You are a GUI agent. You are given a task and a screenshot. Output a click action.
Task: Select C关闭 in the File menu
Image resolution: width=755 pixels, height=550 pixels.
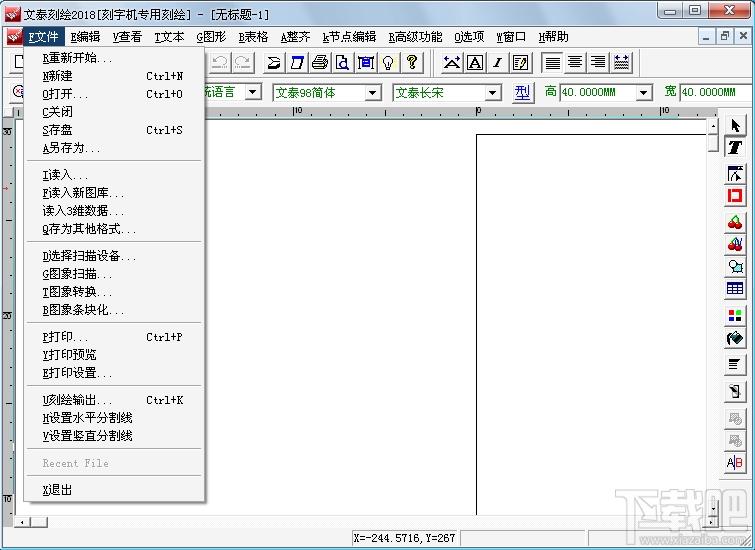tap(115, 112)
